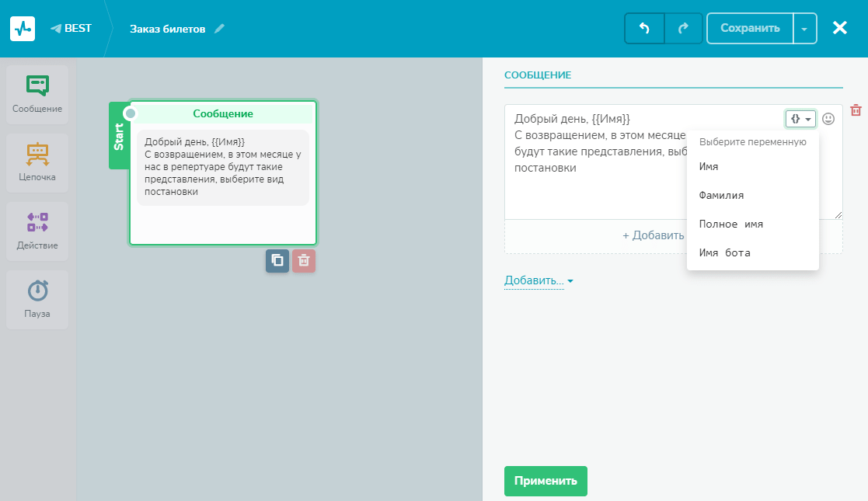The width and height of the screenshot is (868, 501).
Task: Add a Пауза block from sidebar
Action: coord(37,300)
